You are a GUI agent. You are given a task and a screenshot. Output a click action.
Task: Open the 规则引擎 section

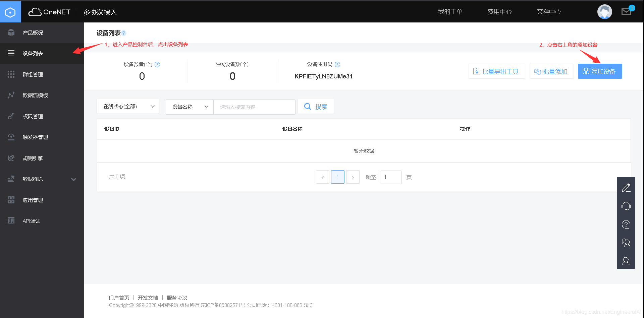(33, 158)
